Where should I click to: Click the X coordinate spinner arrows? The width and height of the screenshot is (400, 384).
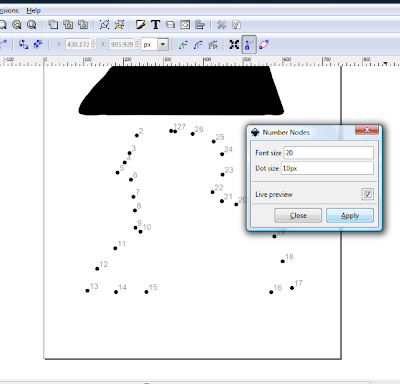pyautogui.click(x=94, y=44)
